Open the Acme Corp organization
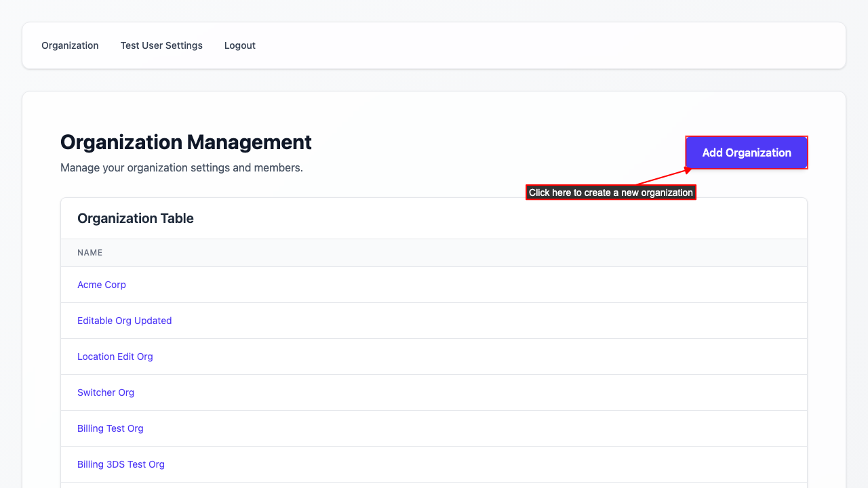Image resolution: width=868 pixels, height=488 pixels. point(102,285)
